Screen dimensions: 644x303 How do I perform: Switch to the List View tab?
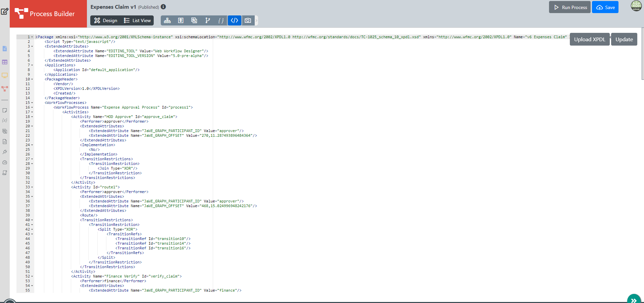coord(138,20)
